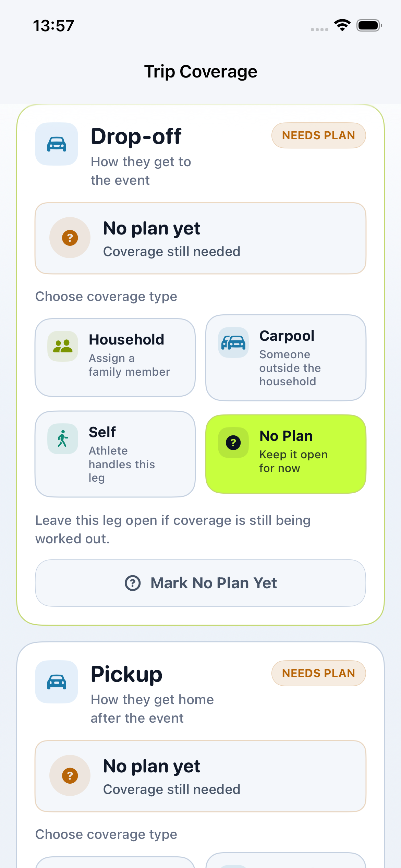Tap the orange question icon in Pickup status
This screenshot has height=868, width=401.
tap(70, 775)
